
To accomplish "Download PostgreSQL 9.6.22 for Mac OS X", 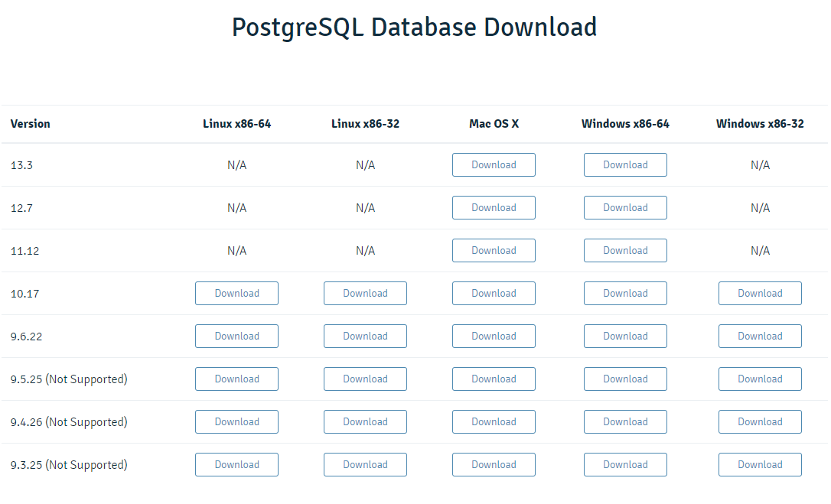I will click(x=494, y=336).
